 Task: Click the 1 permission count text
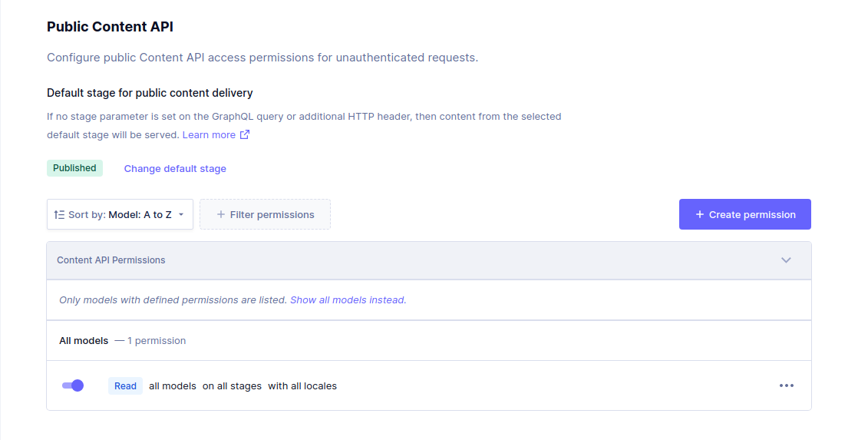click(x=157, y=340)
